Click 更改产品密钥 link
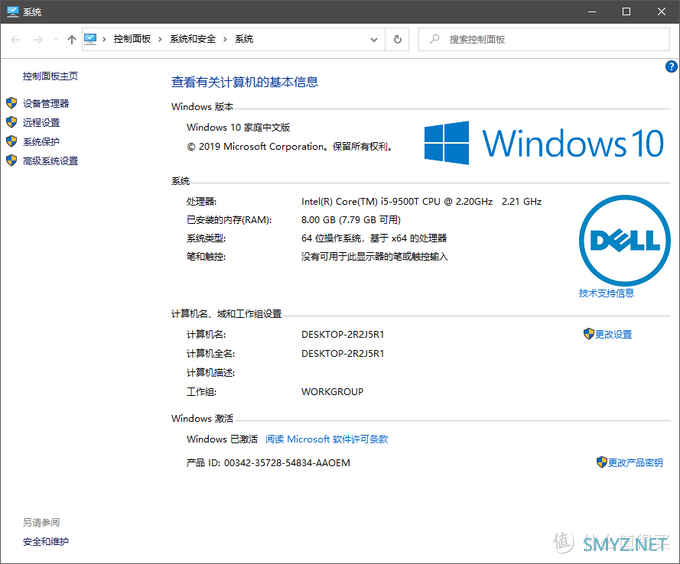 (635, 463)
